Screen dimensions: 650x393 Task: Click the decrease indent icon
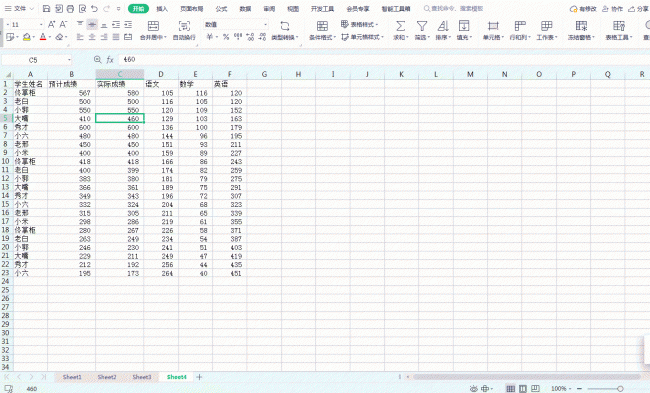[116, 24]
